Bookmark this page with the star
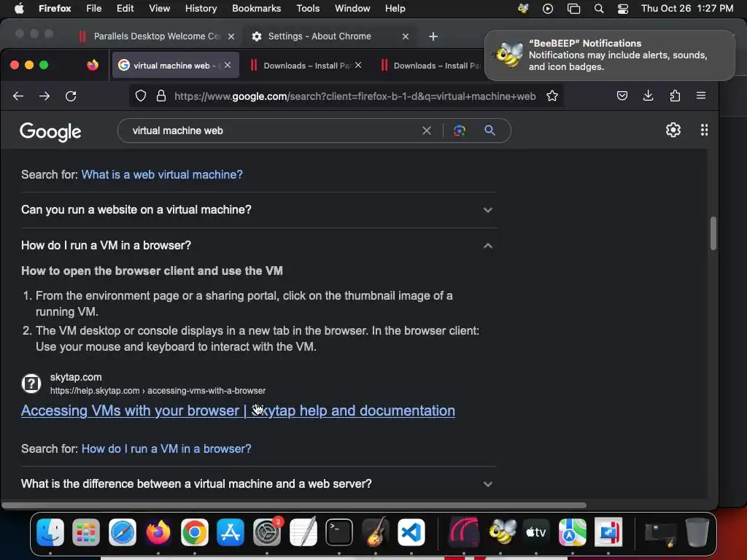Screen dimensions: 747x560 click(x=552, y=96)
